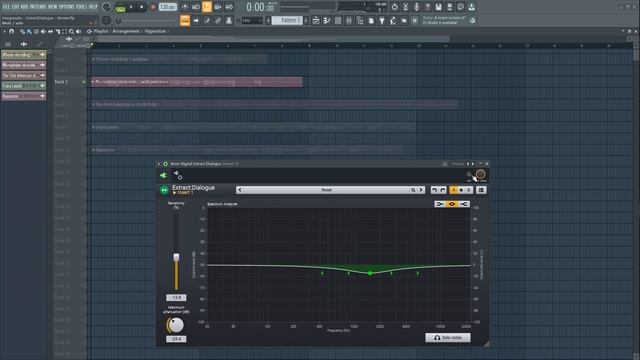Click the link icon in second toolbar row
The height and width of the screenshot is (360, 640).
(x=218, y=20)
